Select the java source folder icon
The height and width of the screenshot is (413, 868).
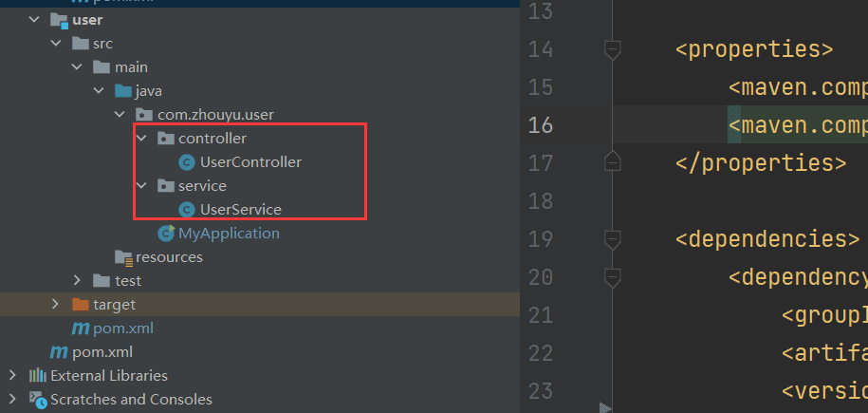(123, 90)
